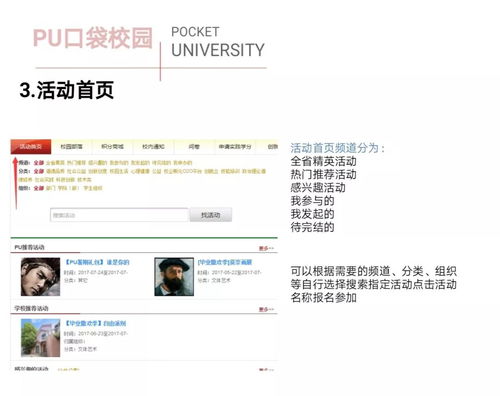The image size is (500, 396).
Task: Open the 【毕业狂欢季】自由滚刷 activity link
Action: pyautogui.click(x=95, y=323)
